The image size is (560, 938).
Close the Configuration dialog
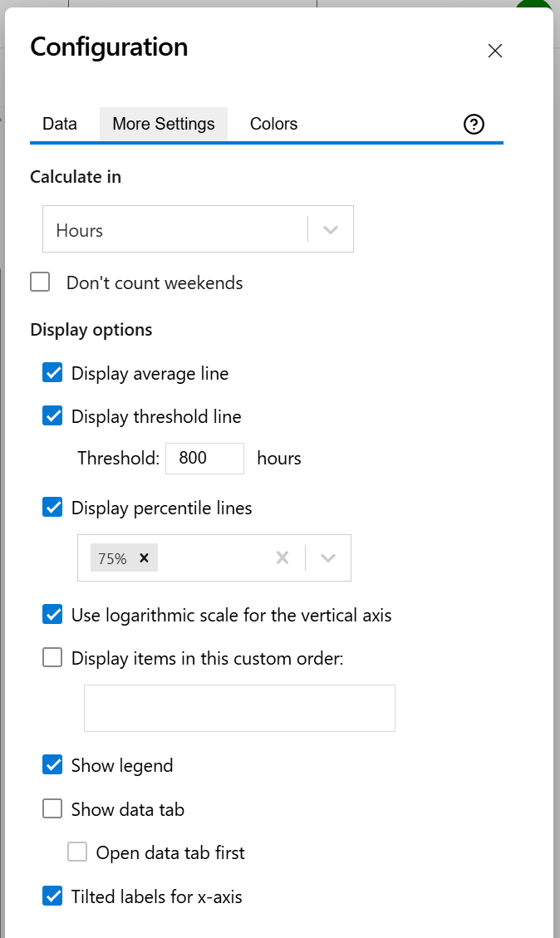tap(495, 51)
